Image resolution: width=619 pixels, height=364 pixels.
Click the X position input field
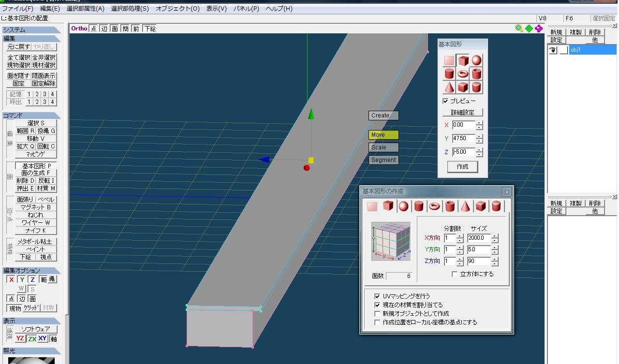463,125
